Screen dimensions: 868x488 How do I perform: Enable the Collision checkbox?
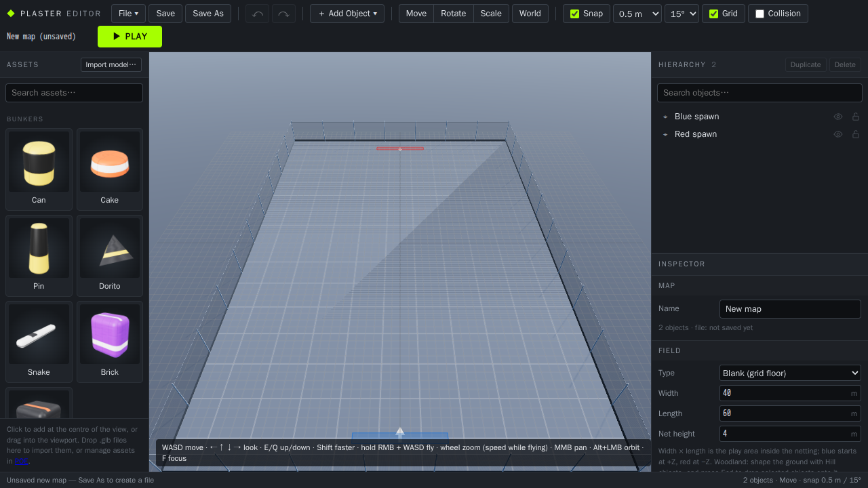click(759, 14)
